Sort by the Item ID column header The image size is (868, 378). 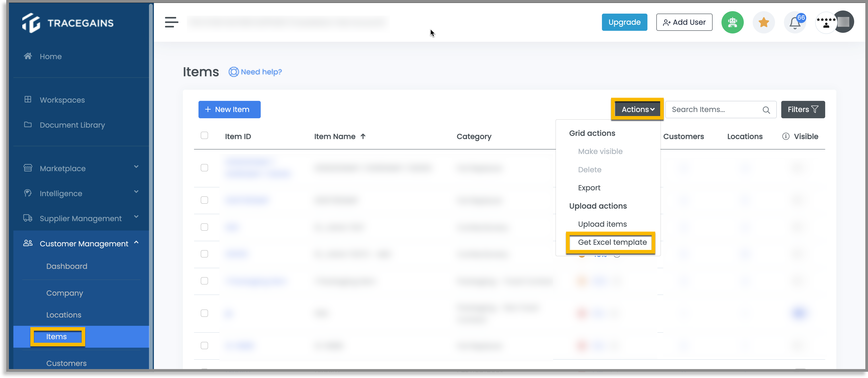pos(238,136)
